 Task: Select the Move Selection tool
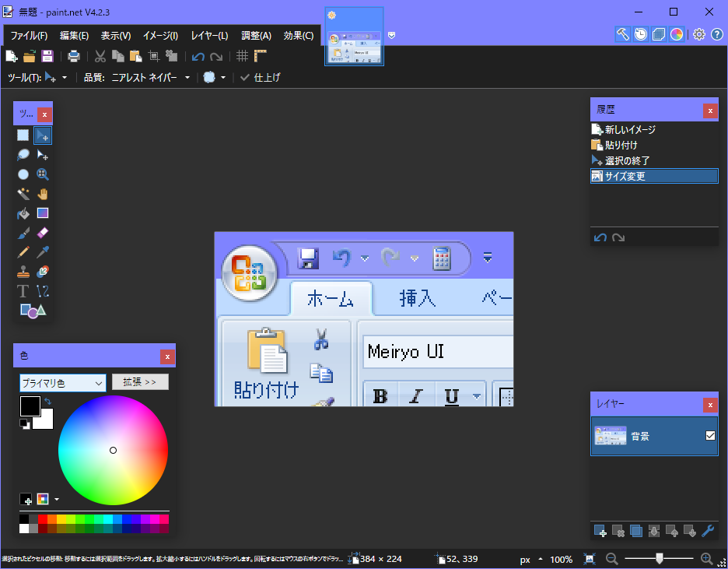tap(43, 155)
